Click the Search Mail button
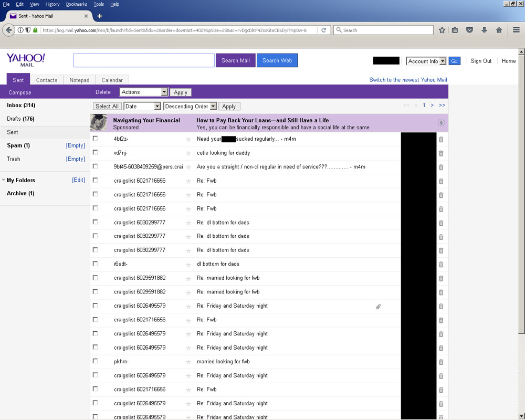Screen dimensions: 525x420 (x=235, y=60)
